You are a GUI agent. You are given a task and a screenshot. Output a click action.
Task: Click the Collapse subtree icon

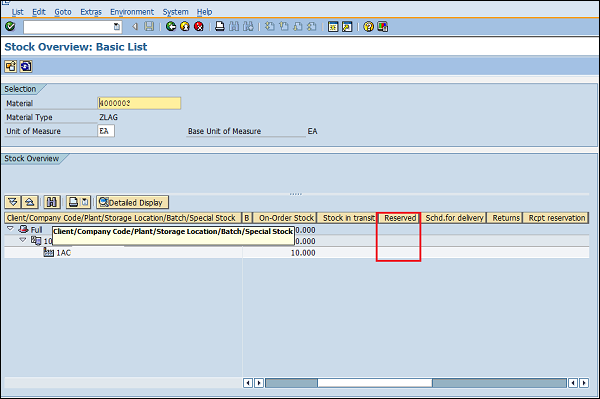(x=30, y=202)
